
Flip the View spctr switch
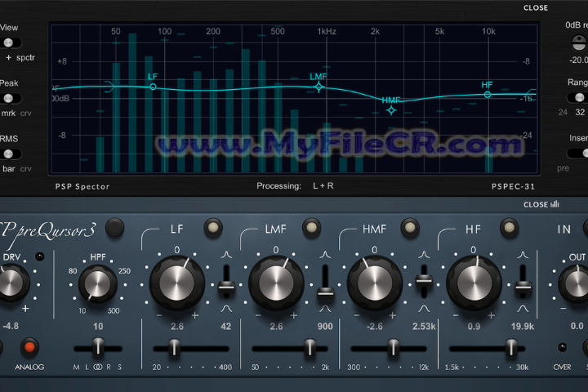coord(11,42)
